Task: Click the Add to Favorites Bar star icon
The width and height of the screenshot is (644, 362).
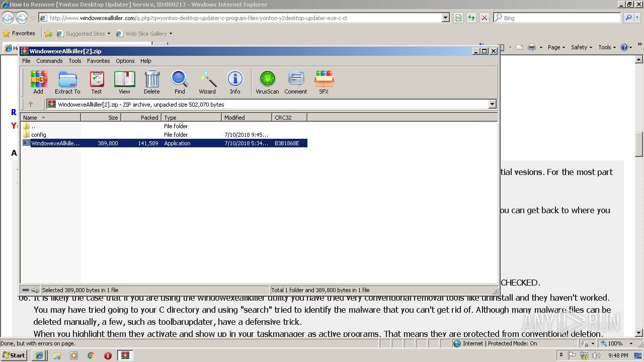Action: (48, 34)
